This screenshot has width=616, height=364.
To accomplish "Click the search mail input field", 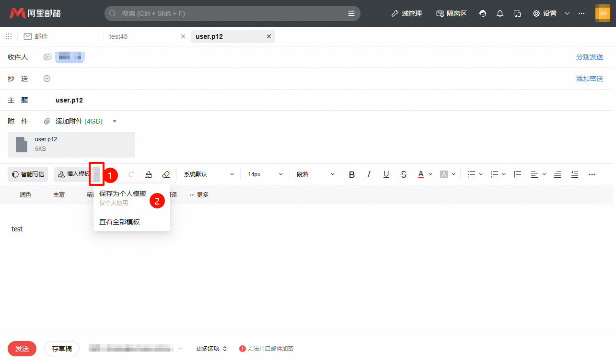I will 232,13.
